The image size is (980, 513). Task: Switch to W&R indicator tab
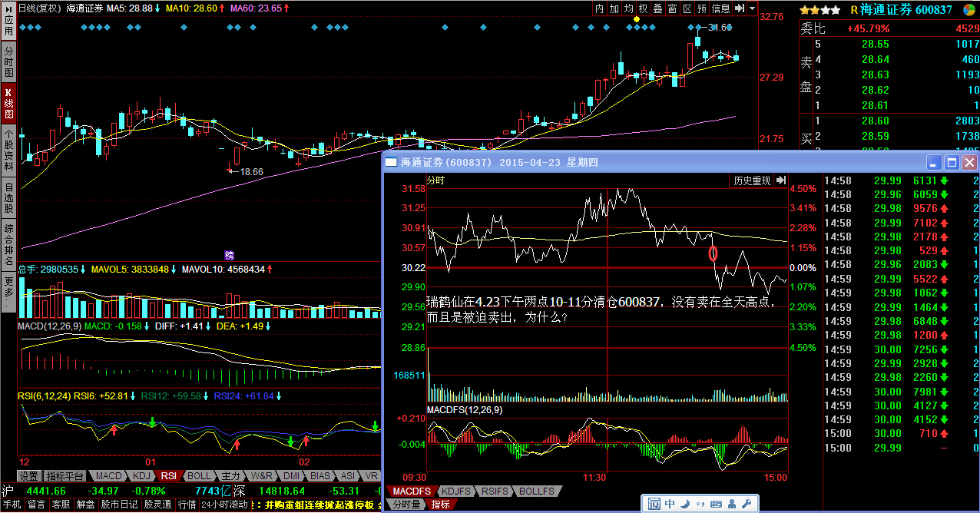tap(262, 476)
